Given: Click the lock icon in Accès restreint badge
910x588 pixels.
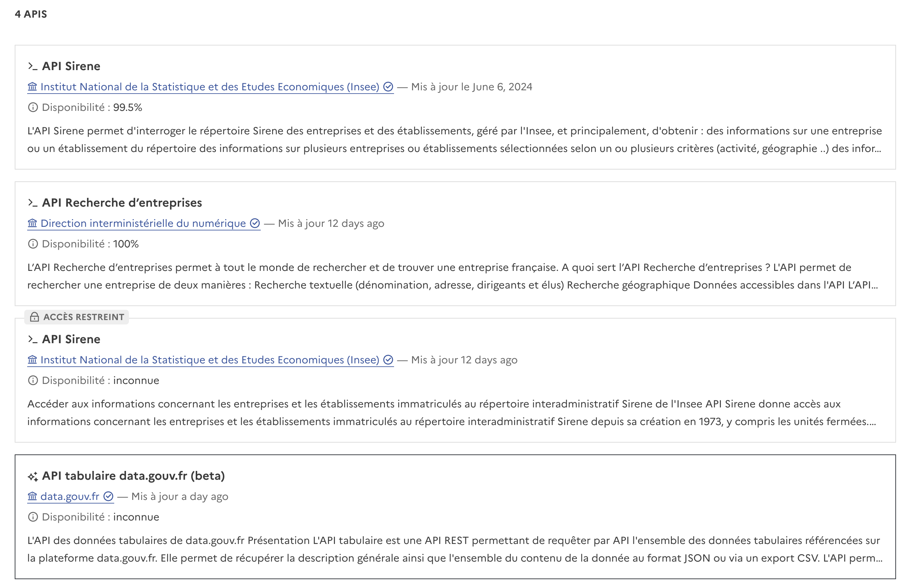Looking at the screenshot, I should (x=35, y=317).
